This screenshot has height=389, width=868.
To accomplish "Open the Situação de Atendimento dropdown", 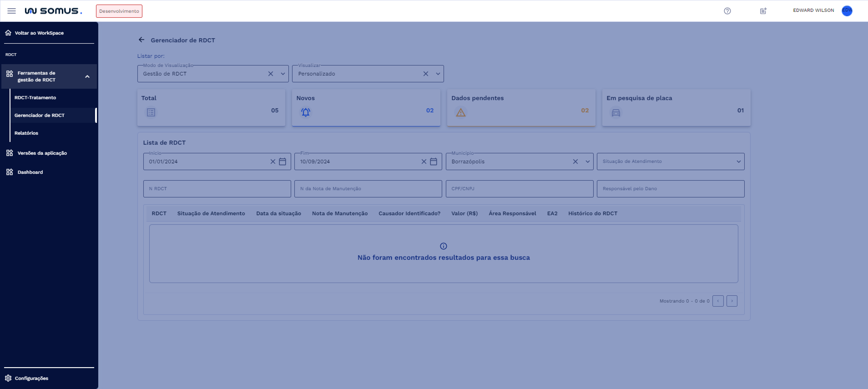I will pos(739,162).
